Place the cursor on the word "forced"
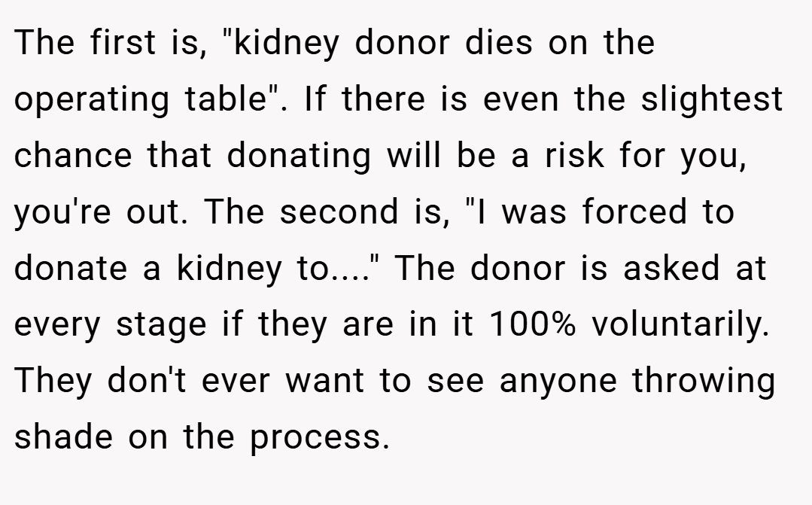This screenshot has height=505, width=812. point(634,211)
